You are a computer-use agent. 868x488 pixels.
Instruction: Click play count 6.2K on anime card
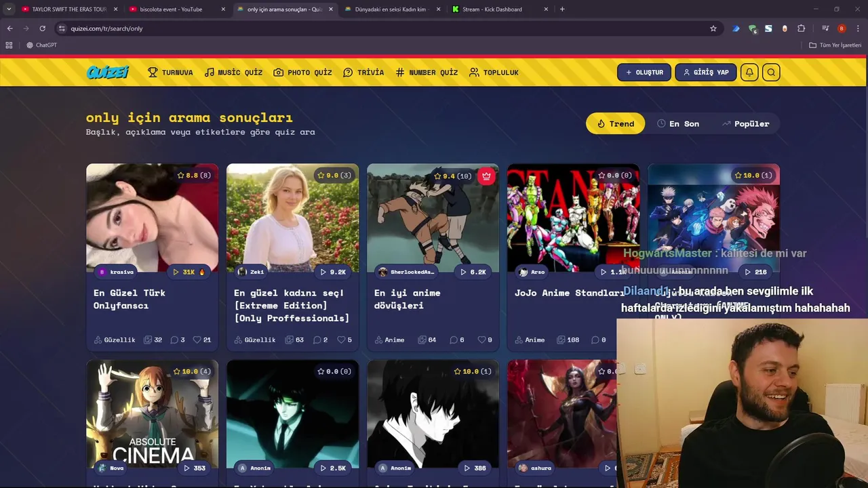point(473,272)
